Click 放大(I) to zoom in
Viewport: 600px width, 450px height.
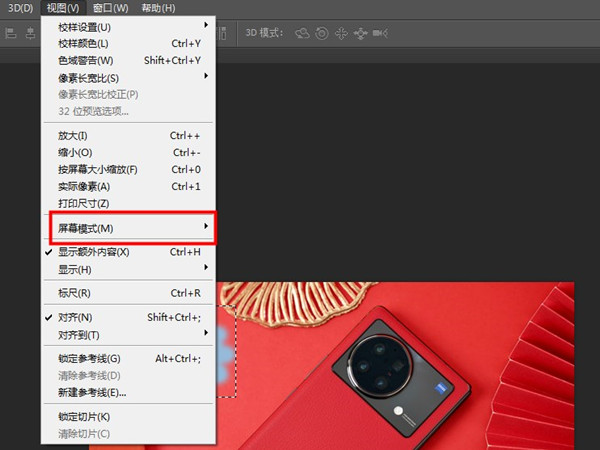pyautogui.click(x=73, y=135)
